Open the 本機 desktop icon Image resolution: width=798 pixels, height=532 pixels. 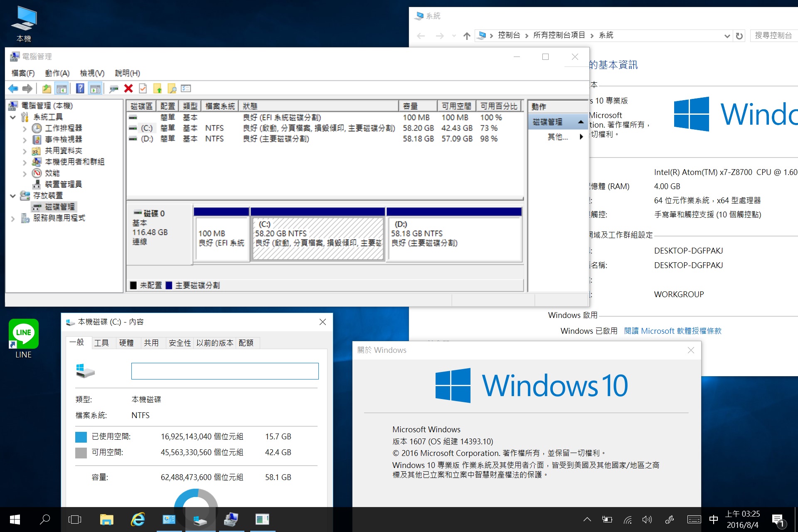(x=24, y=24)
